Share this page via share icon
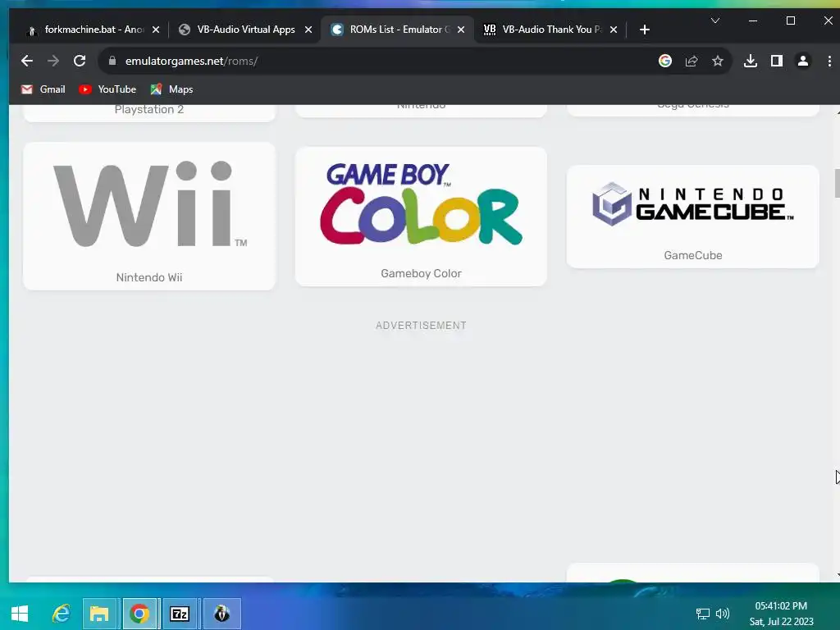 pyautogui.click(x=691, y=61)
